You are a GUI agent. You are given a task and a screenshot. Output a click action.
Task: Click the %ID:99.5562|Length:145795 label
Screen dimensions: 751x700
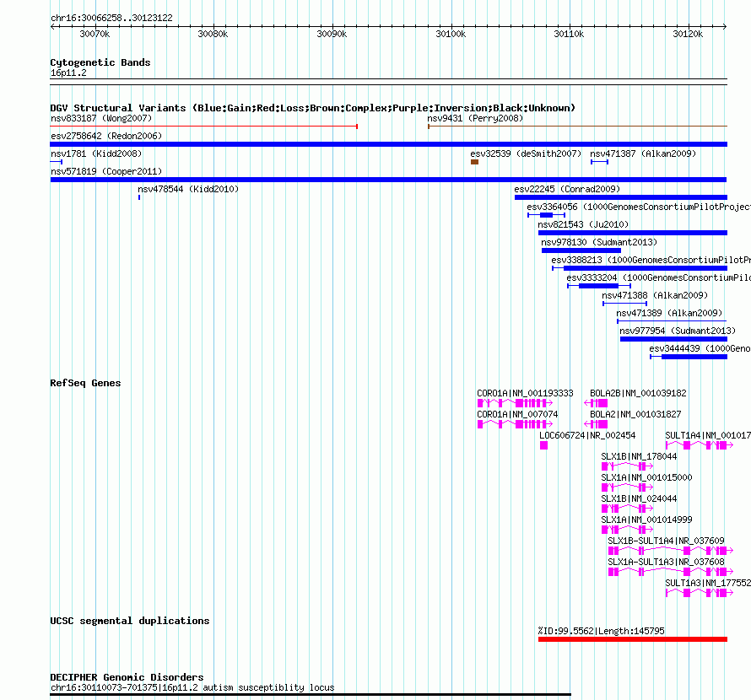601,631
